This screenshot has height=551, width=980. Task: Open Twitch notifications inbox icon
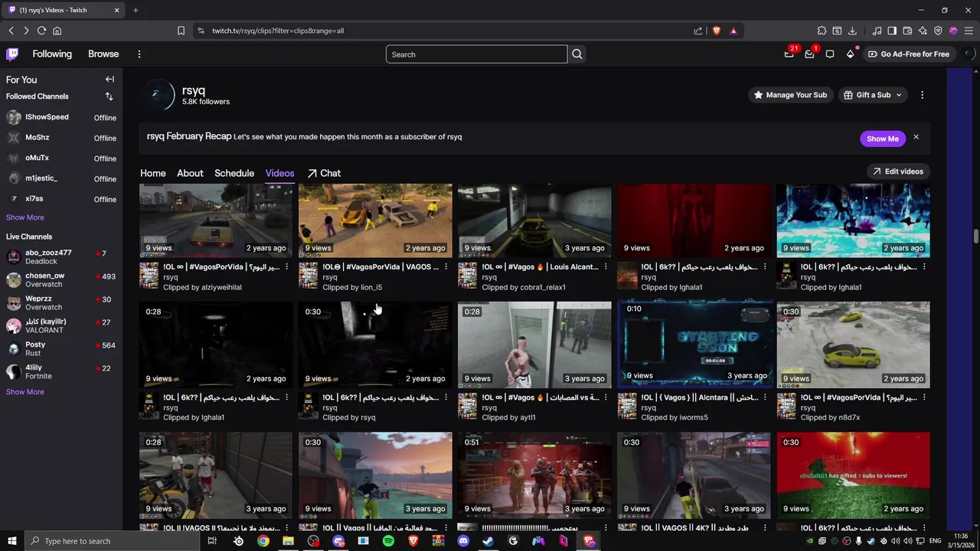[x=809, y=54]
